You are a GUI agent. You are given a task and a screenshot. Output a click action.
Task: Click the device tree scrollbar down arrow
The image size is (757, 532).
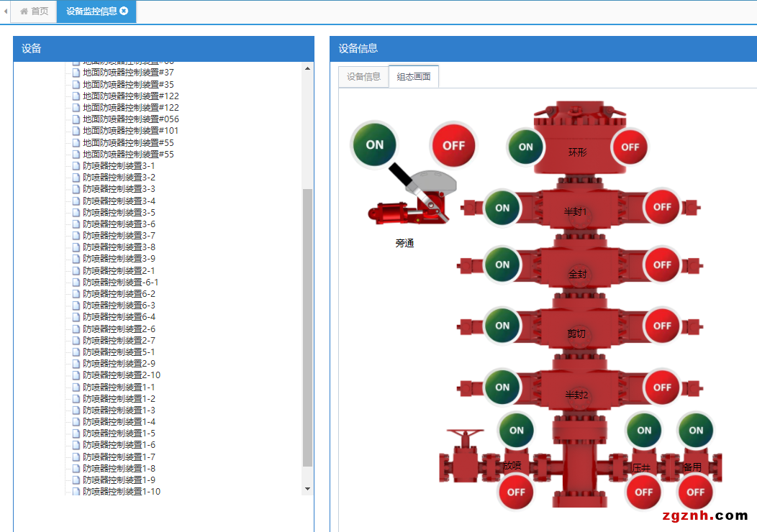pos(307,489)
